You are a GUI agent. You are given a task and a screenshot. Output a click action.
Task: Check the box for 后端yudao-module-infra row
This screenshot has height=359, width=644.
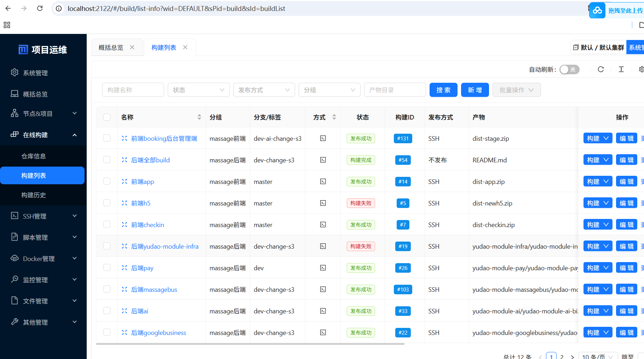coord(107,246)
